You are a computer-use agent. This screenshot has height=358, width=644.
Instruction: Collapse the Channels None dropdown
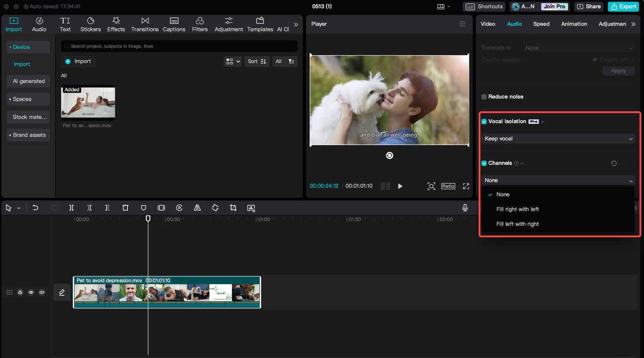click(x=558, y=180)
